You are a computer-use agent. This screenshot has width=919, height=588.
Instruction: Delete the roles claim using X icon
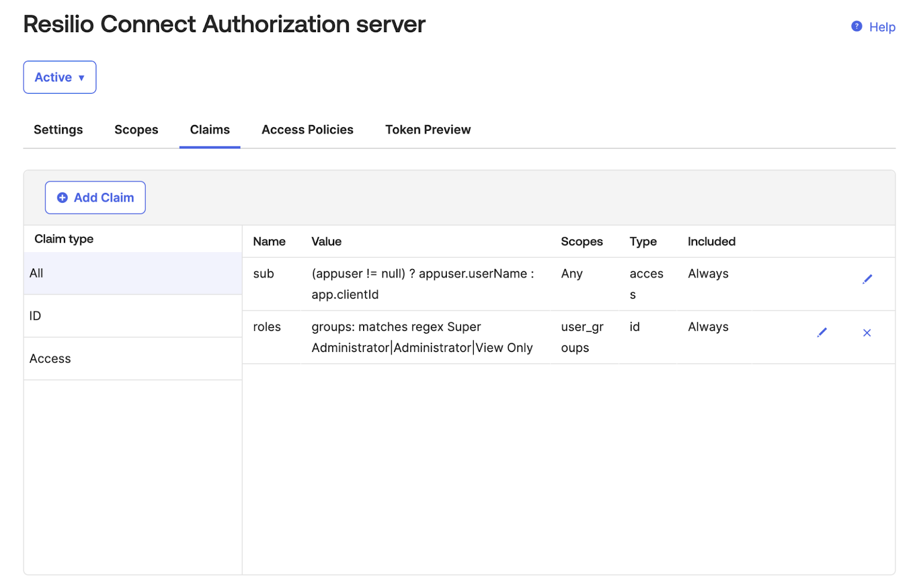coord(867,332)
